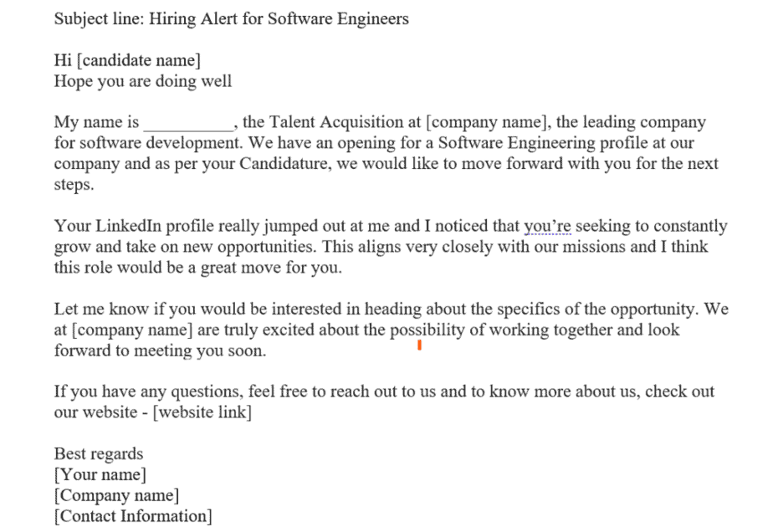The width and height of the screenshot is (773, 532).
Task: Click the orange cursor mark below 'possibility'
Action: click(419, 345)
